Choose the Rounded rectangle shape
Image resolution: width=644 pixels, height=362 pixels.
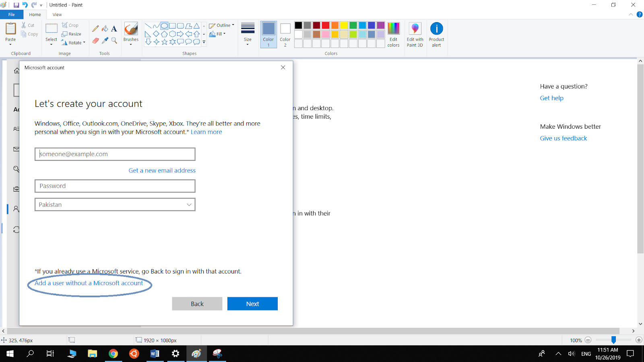point(180,26)
